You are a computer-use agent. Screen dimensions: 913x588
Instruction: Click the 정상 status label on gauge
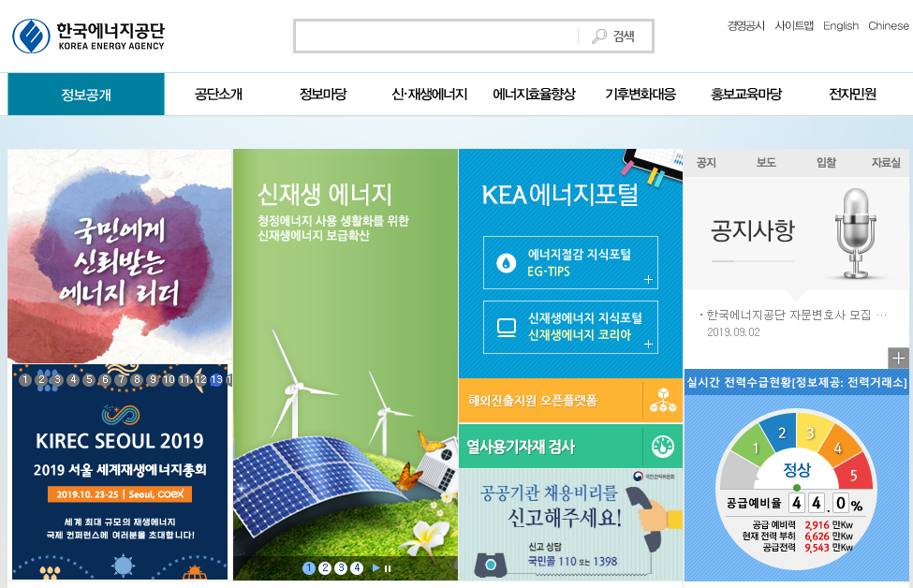point(797,469)
